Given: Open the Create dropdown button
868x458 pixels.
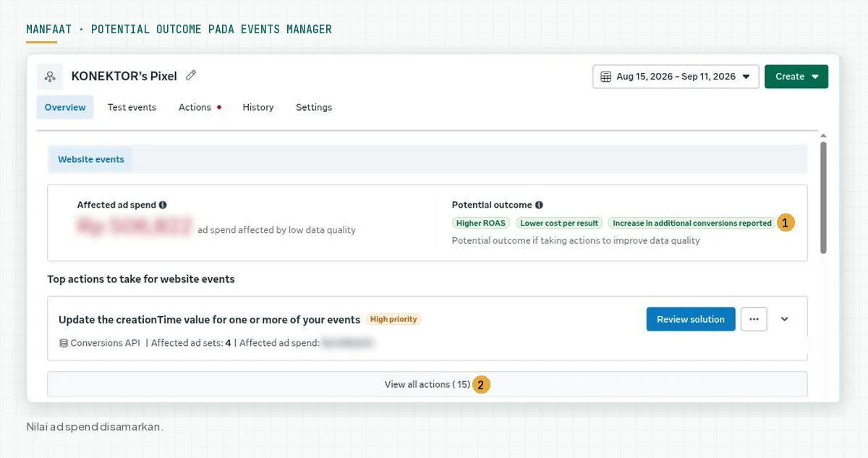Looking at the screenshot, I should point(796,77).
